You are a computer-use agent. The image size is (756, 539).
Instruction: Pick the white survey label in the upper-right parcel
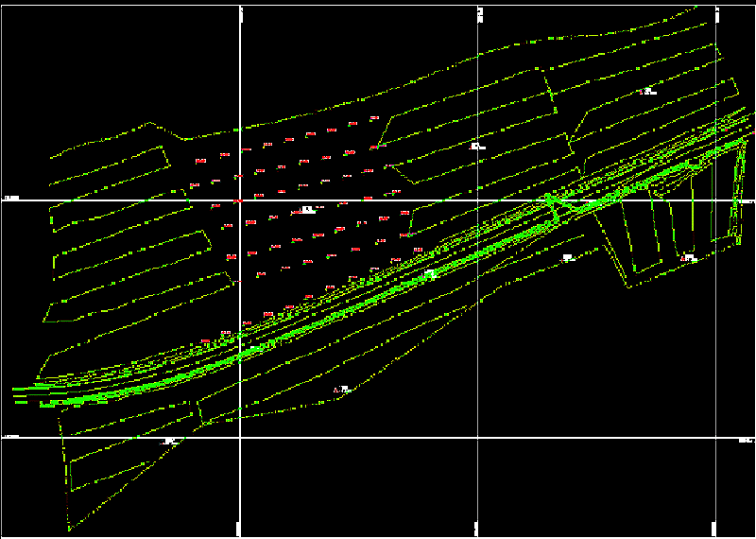(648, 92)
